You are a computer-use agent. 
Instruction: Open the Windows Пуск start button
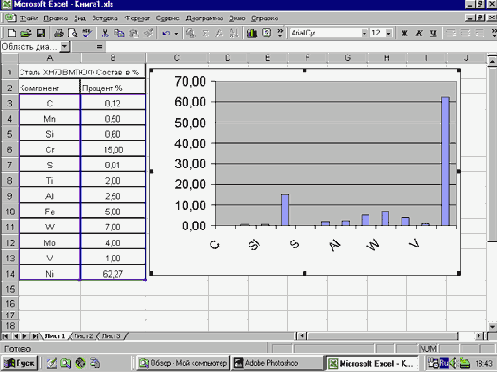tap(20, 363)
